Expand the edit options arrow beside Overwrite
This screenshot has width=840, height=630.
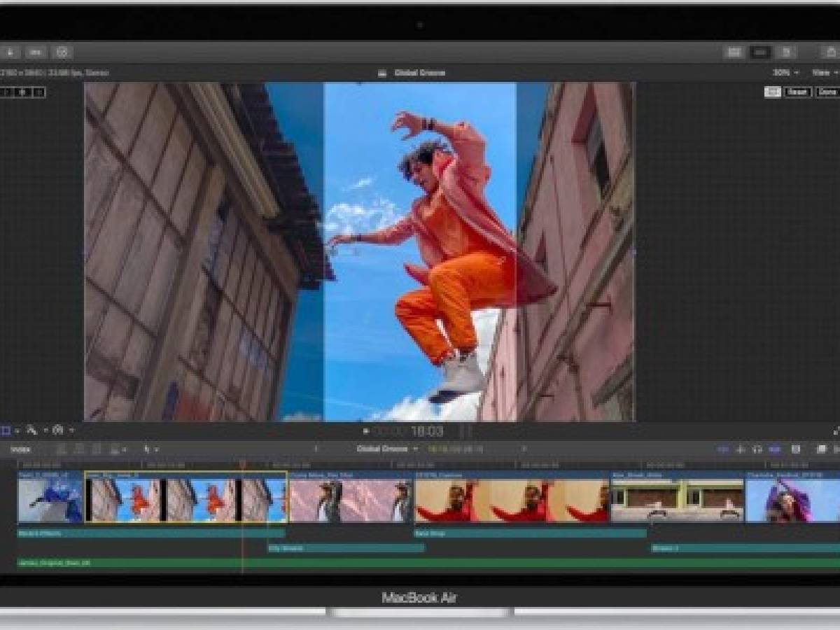[125, 449]
